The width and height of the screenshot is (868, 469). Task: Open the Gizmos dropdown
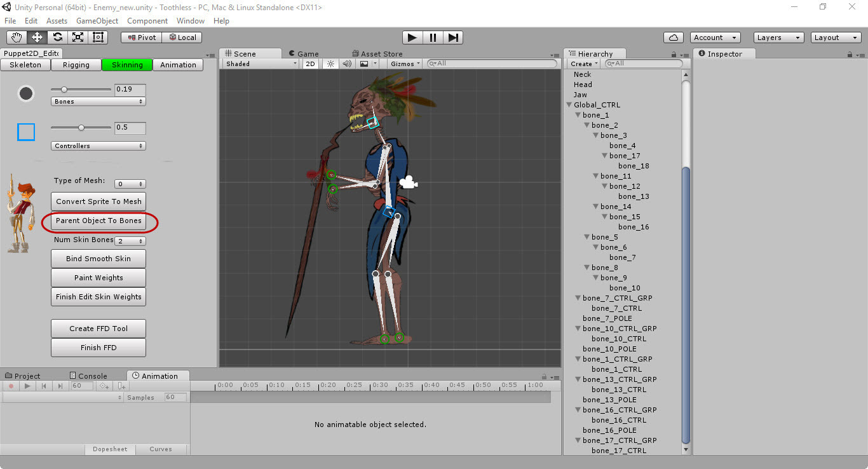coord(405,64)
